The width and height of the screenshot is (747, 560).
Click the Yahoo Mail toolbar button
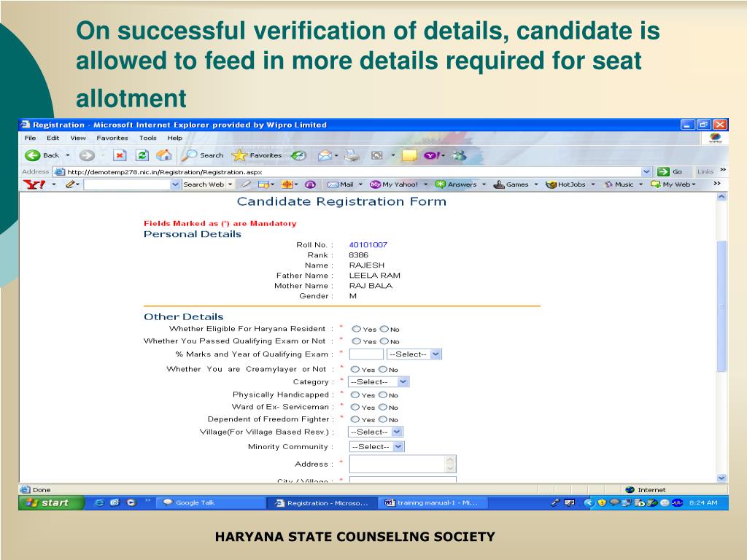point(341,184)
